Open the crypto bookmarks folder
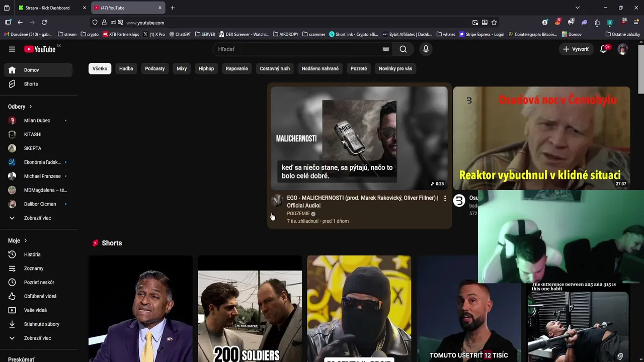Viewport: 644px width, 362px height. [90, 34]
